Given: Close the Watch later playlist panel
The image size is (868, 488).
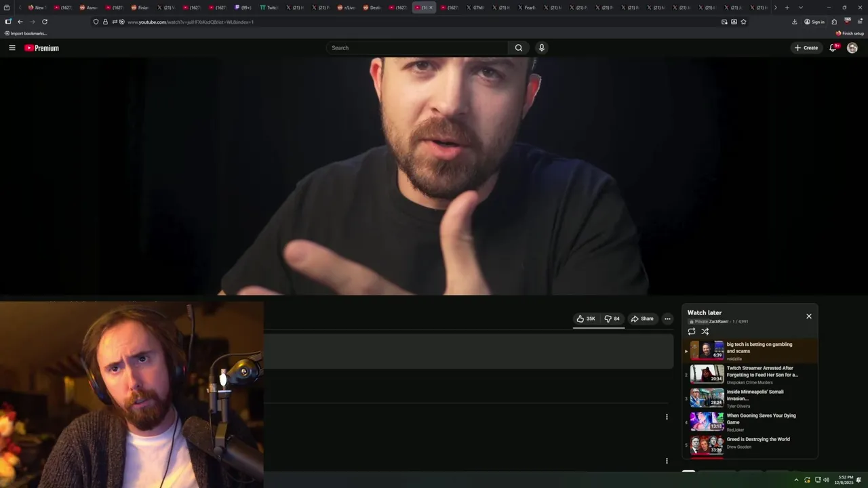Looking at the screenshot, I should coord(808,317).
